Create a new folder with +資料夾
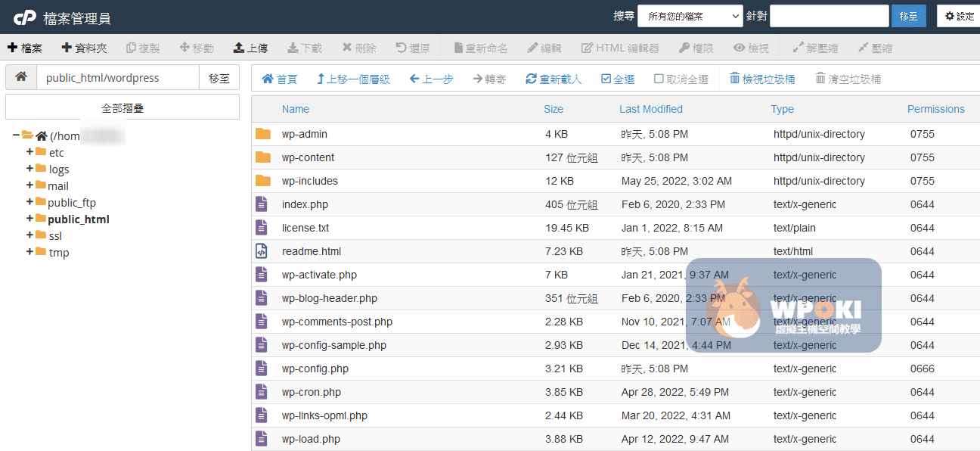Viewport: 980px width, 451px height. (84, 48)
